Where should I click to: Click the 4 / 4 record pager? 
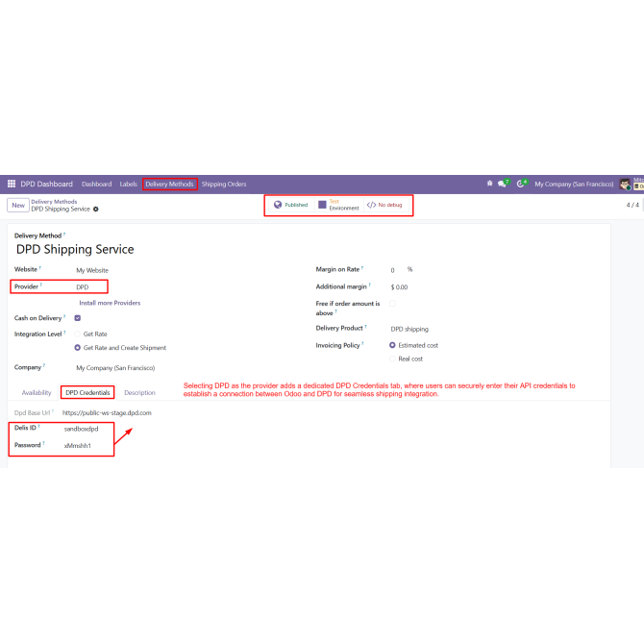(x=632, y=205)
